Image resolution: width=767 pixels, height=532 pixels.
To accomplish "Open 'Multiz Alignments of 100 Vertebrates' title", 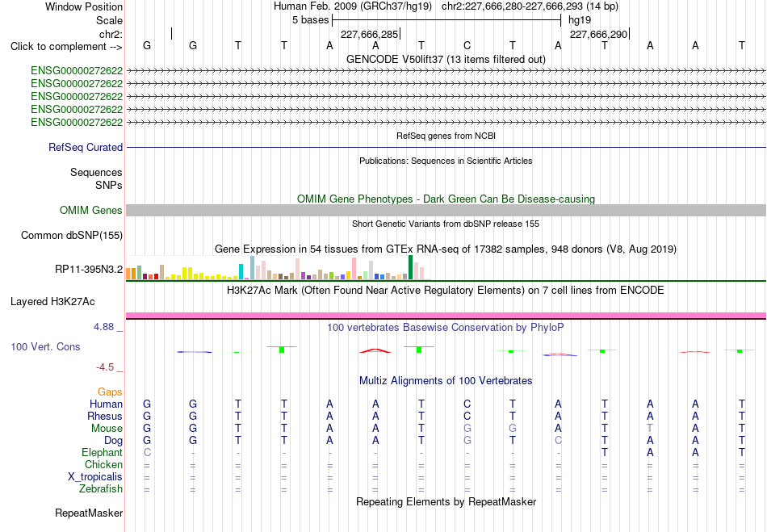I will click(x=446, y=380).
